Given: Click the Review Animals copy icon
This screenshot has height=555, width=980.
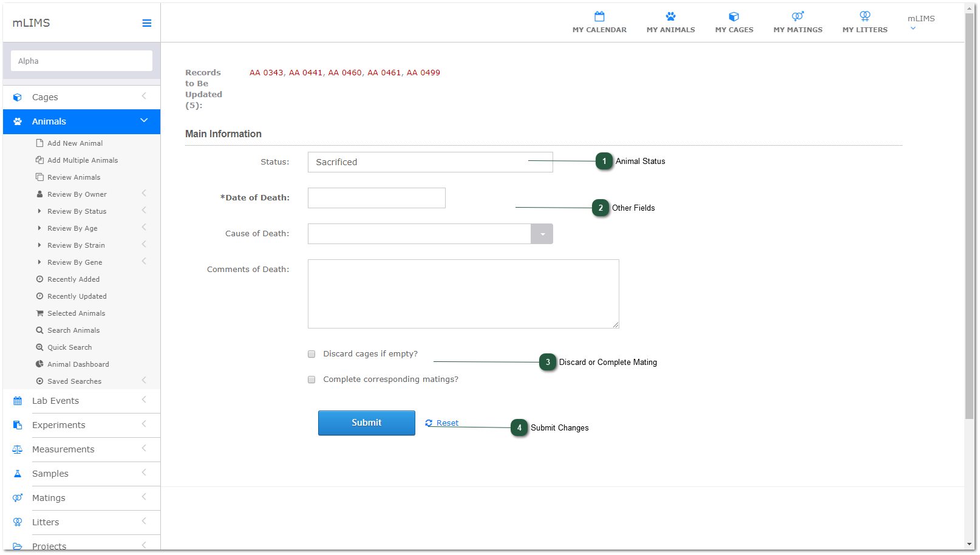Looking at the screenshot, I should point(39,177).
